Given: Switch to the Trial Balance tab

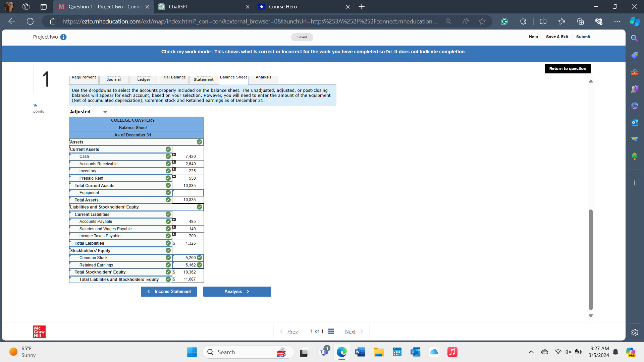Looking at the screenshot, I should (173, 78).
